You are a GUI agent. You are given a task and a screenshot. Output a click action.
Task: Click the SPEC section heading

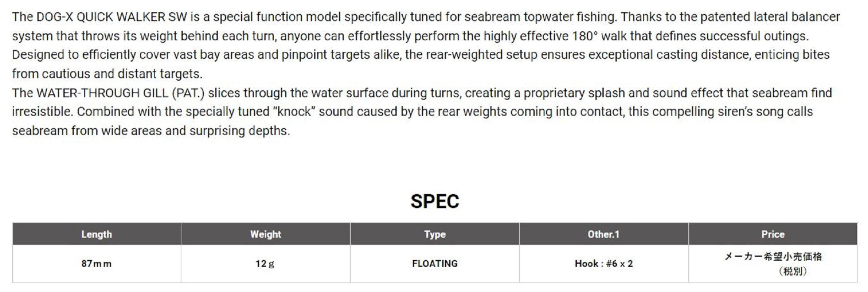pos(434,201)
